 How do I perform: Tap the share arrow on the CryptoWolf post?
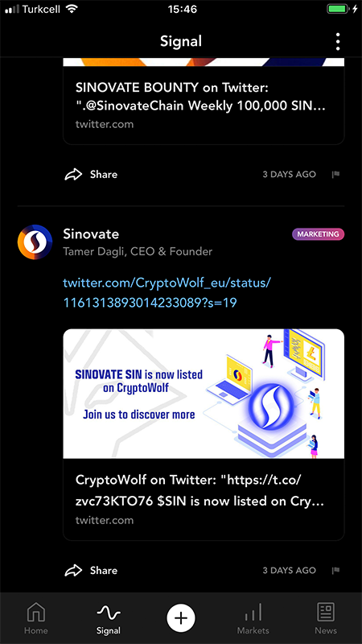click(73, 570)
